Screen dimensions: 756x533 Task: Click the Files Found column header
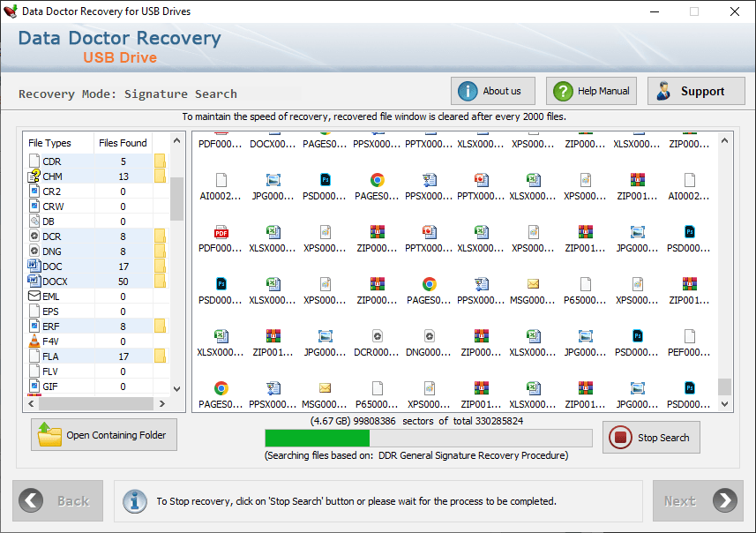[x=123, y=143]
